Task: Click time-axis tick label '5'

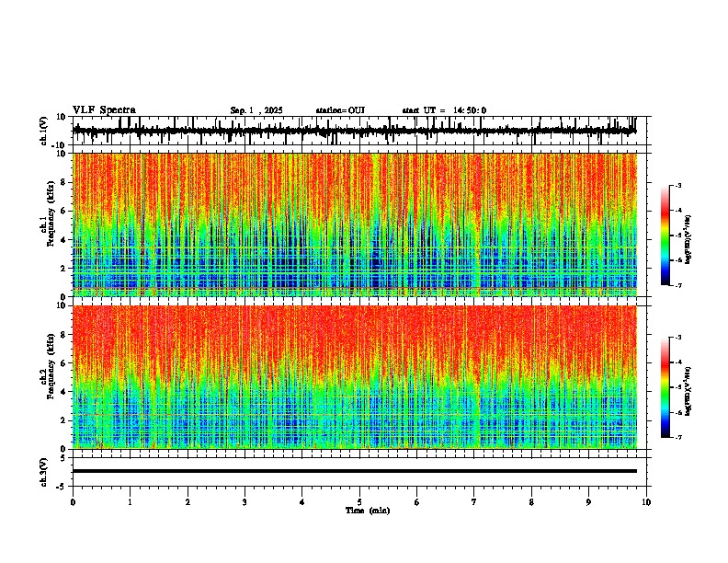Action: point(359,502)
